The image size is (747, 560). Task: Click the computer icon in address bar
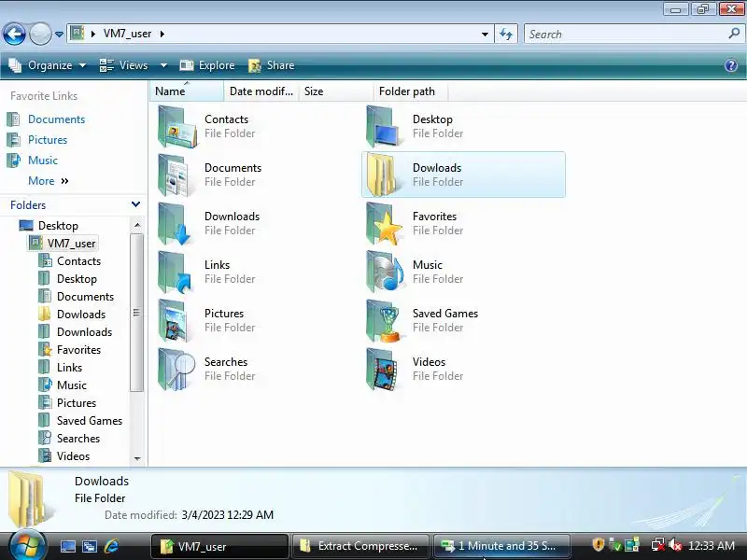tap(78, 34)
